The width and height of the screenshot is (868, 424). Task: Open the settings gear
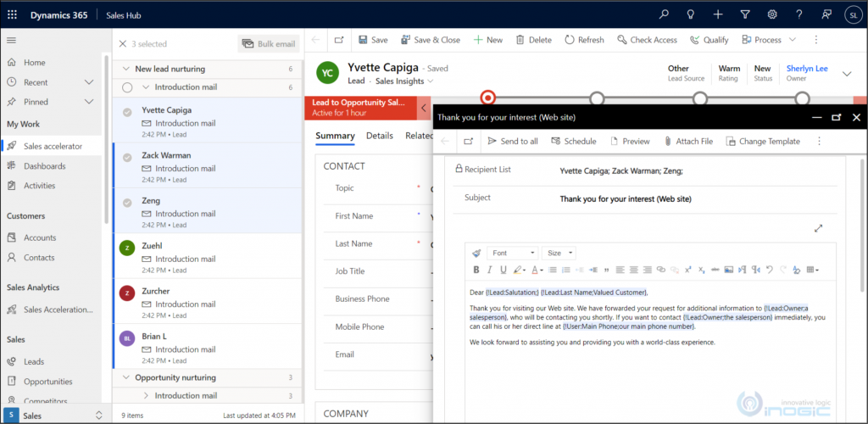coord(772,15)
